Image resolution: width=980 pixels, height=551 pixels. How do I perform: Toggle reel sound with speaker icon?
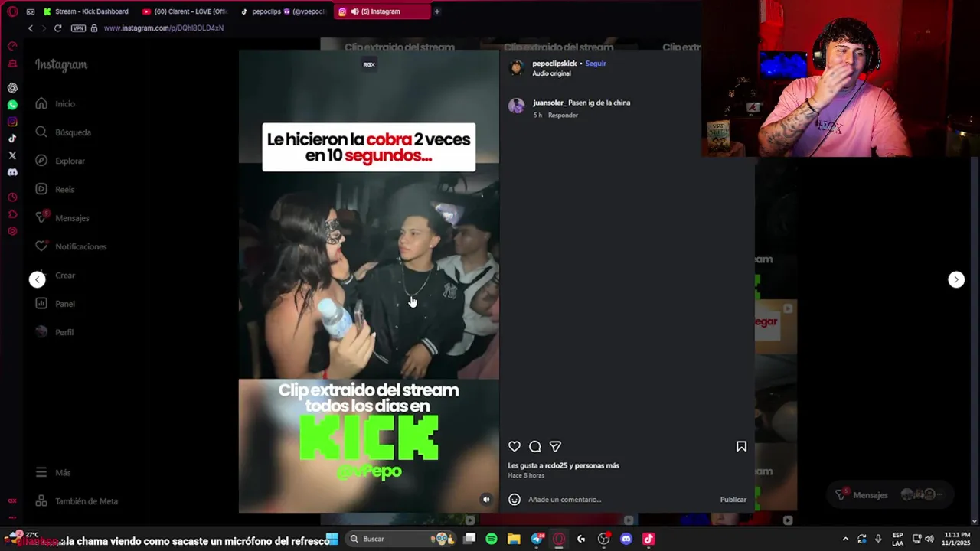point(485,499)
